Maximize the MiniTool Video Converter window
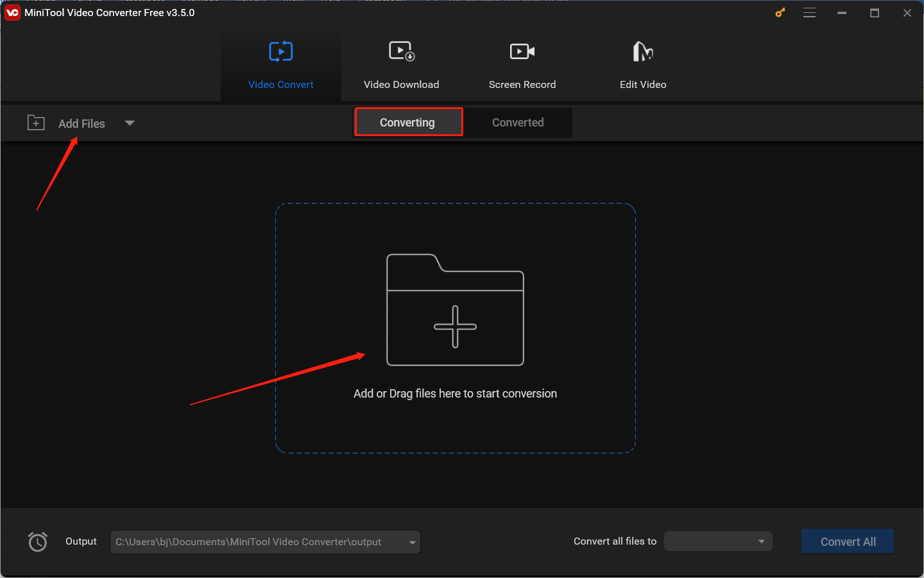This screenshot has width=924, height=578. pos(875,13)
